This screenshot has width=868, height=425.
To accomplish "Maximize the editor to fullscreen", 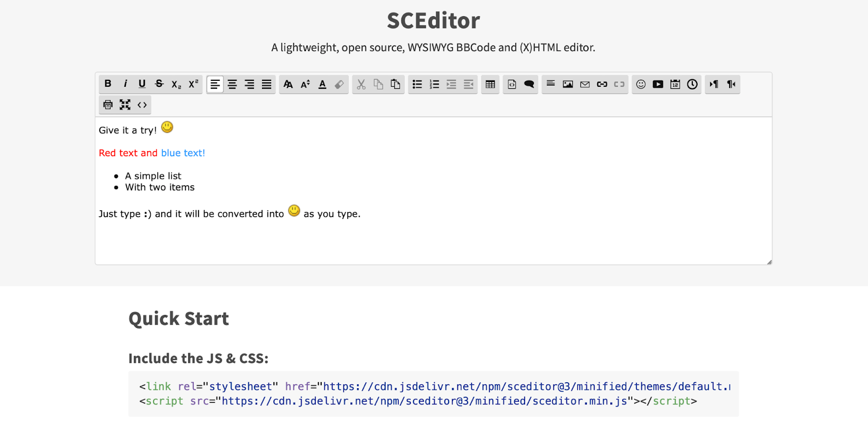I will pyautogui.click(x=124, y=105).
